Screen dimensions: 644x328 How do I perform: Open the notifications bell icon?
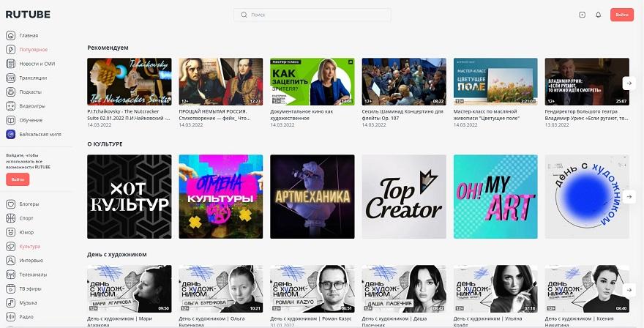tap(598, 15)
